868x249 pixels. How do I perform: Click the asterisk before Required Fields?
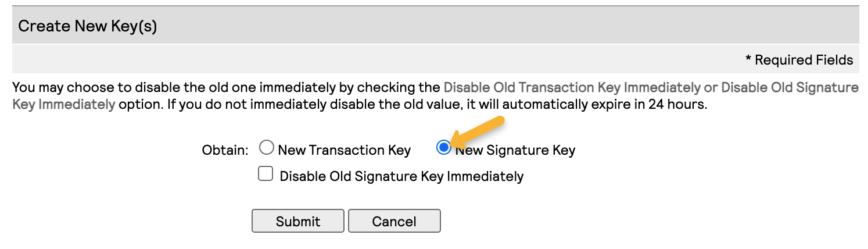click(748, 60)
